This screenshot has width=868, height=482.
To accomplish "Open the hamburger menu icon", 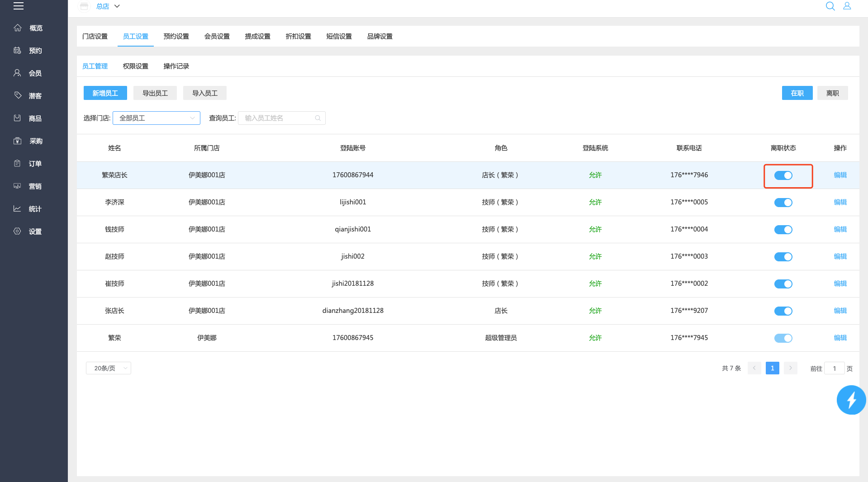I will tap(19, 6).
